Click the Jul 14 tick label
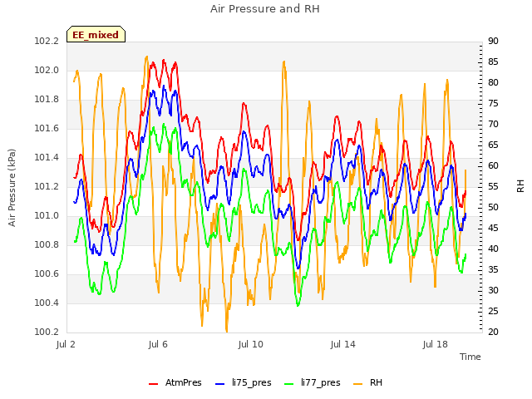This screenshot has height=399, width=532. [x=343, y=345]
